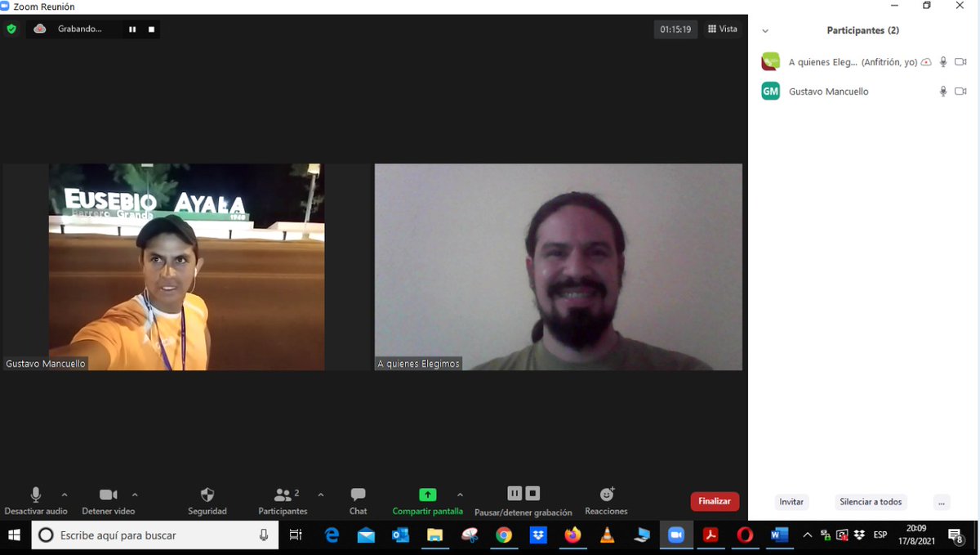
Task: Click the Gustavo Mancuello name label on the video
Action: click(46, 364)
